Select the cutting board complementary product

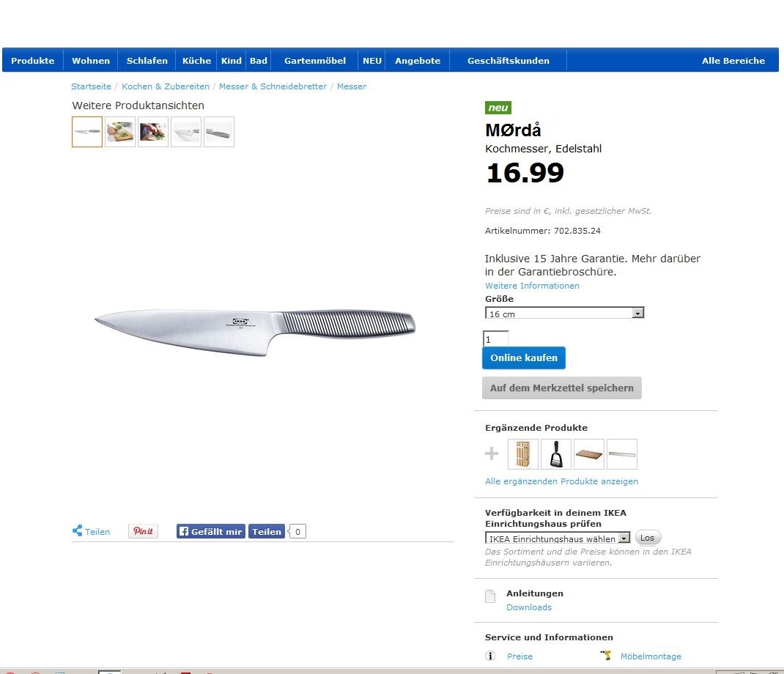coord(589,454)
